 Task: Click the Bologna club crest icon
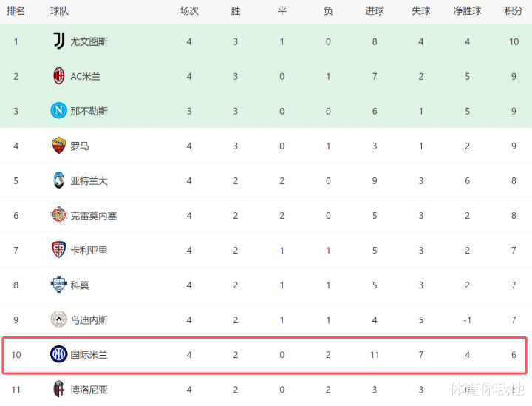click(59, 389)
